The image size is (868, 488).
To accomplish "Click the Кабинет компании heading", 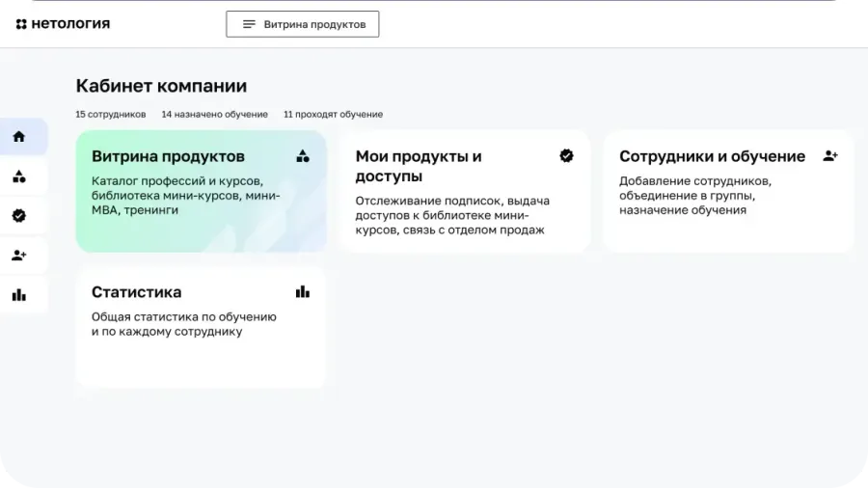I will [x=162, y=86].
